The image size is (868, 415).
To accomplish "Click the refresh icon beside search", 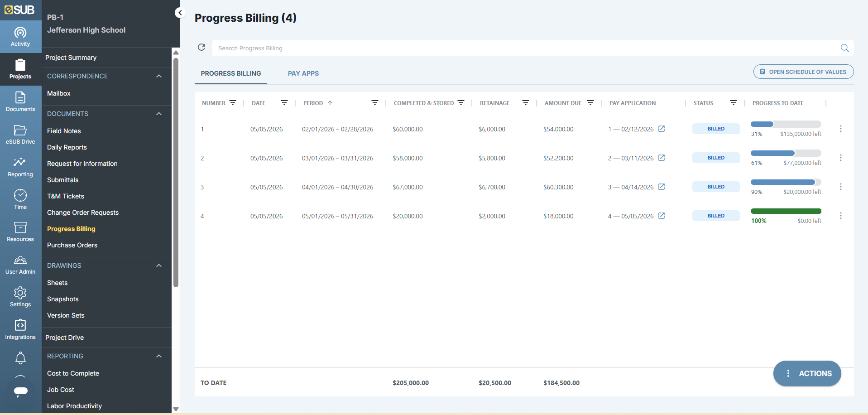I will tap(201, 47).
